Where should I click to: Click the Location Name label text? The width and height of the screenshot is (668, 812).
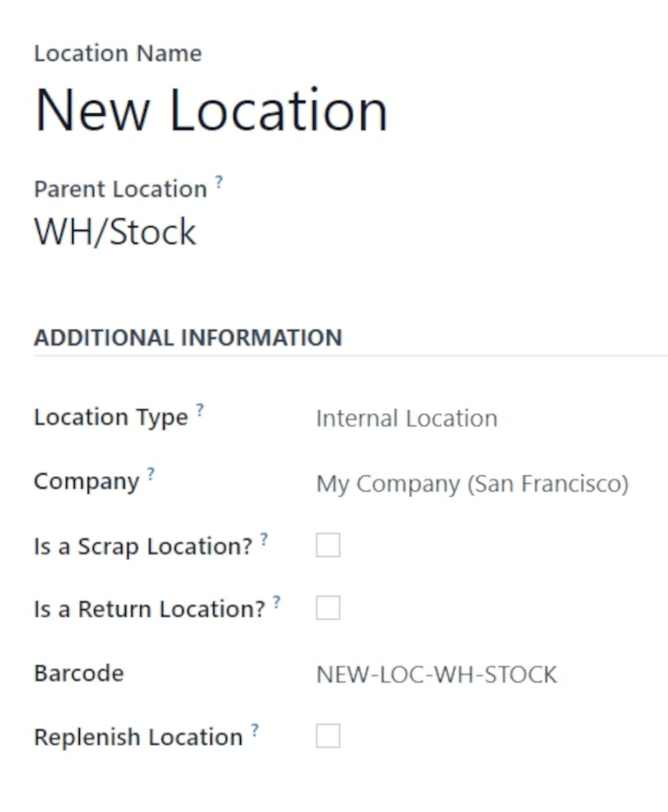coord(117,53)
